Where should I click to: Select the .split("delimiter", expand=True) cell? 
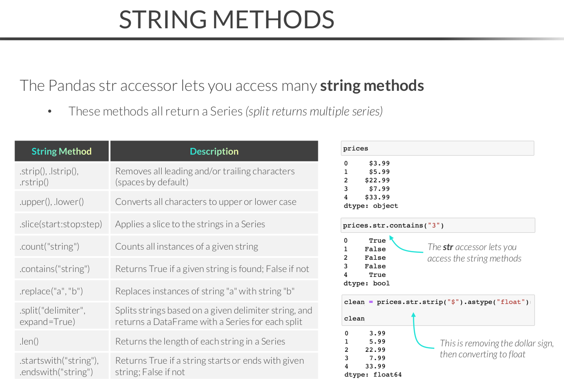coord(62,316)
